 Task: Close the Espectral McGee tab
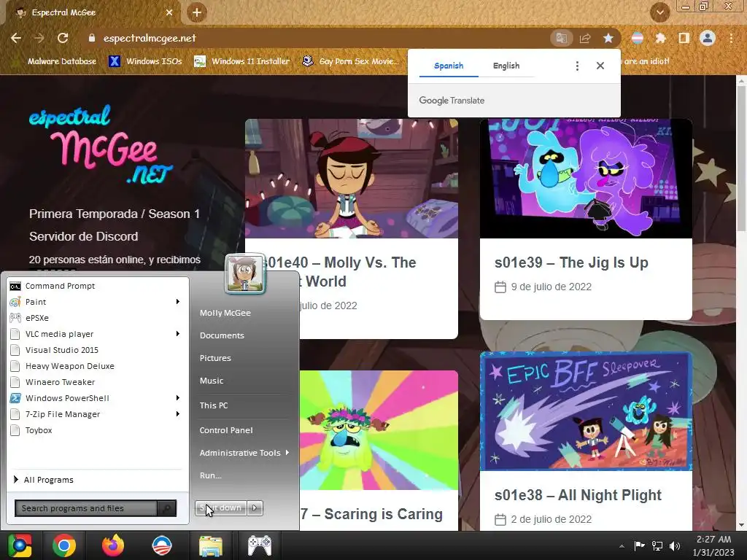(169, 12)
